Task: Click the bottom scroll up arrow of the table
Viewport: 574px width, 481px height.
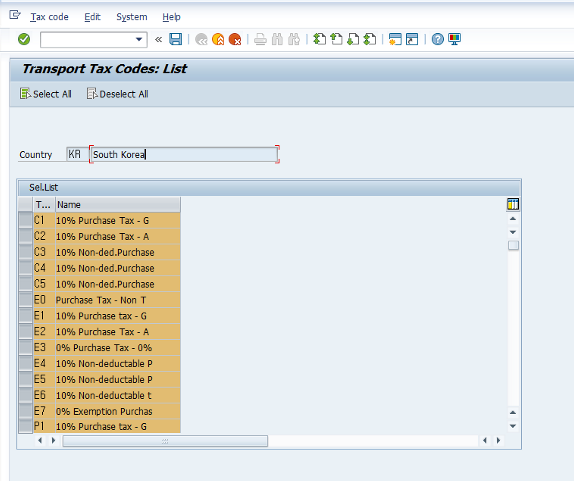Action: (513, 413)
